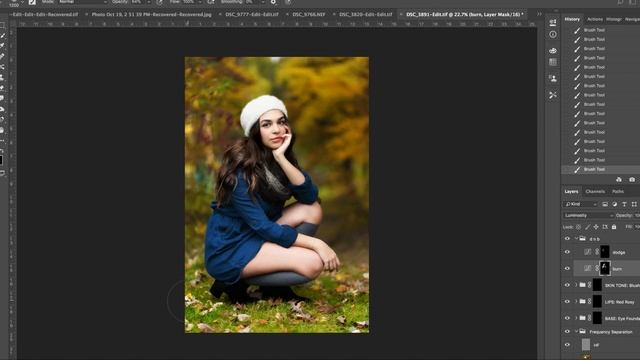Select the highlighted last Brush Tool history state
Image resolution: width=640 pixels, height=360 pixels.
point(600,169)
